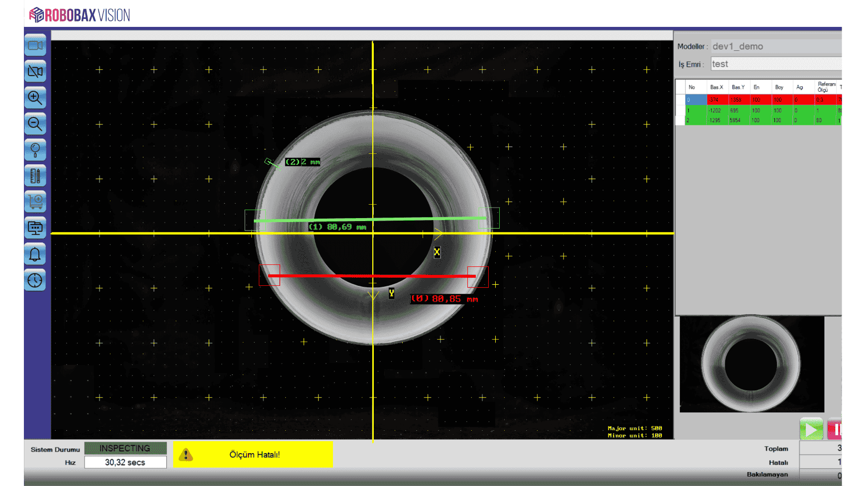Click the warning triangle in status bar

pyautogui.click(x=186, y=455)
